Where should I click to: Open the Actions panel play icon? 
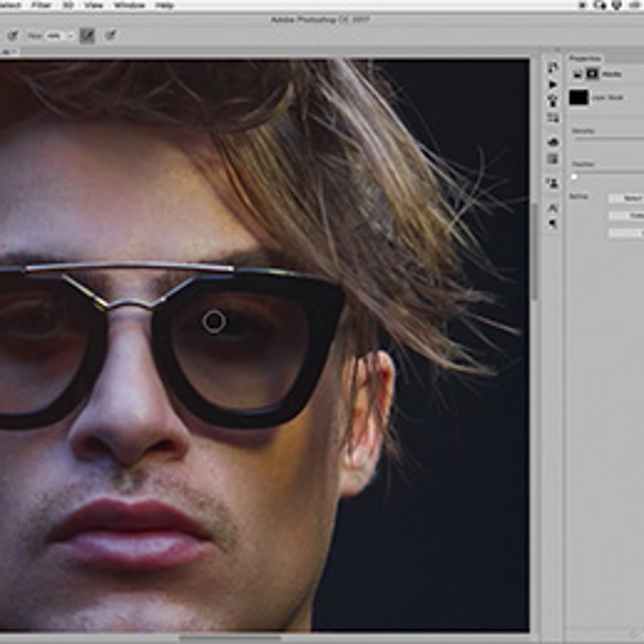(x=553, y=84)
